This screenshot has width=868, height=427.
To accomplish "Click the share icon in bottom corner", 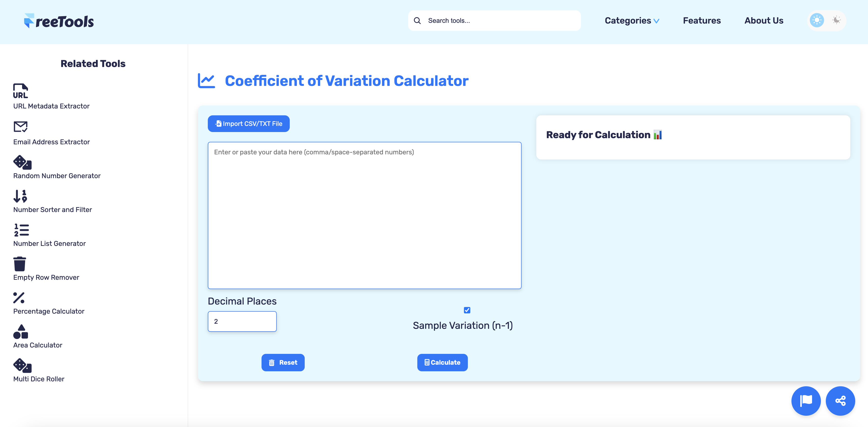I will [840, 401].
